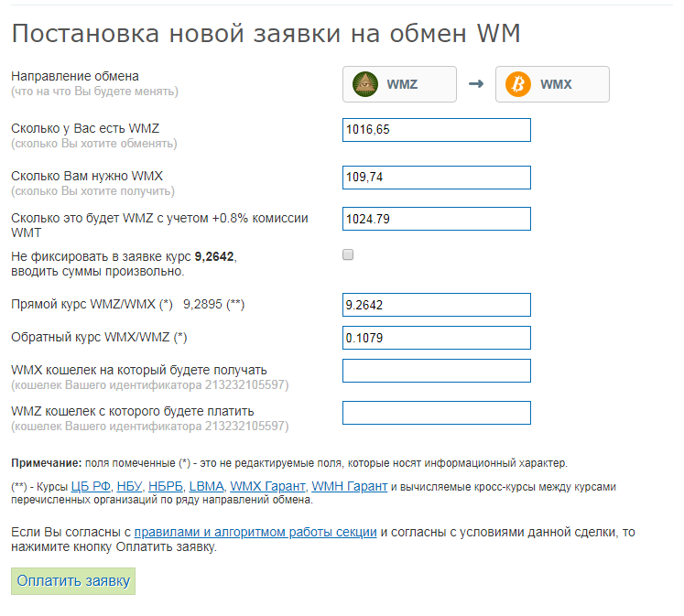Click the reverse rate field 0.1079
This screenshot has width=684, height=616.
coord(436,338)
